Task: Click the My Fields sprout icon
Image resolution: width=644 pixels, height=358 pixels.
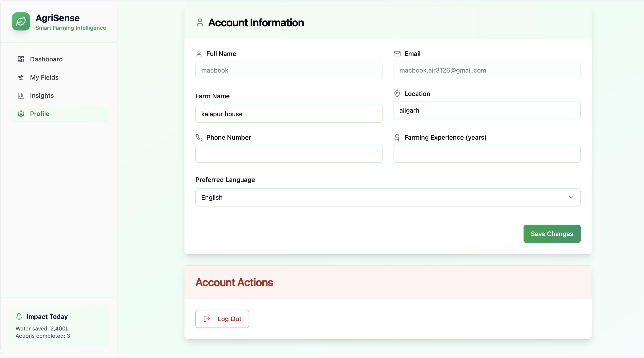Action: pos(21,77)
